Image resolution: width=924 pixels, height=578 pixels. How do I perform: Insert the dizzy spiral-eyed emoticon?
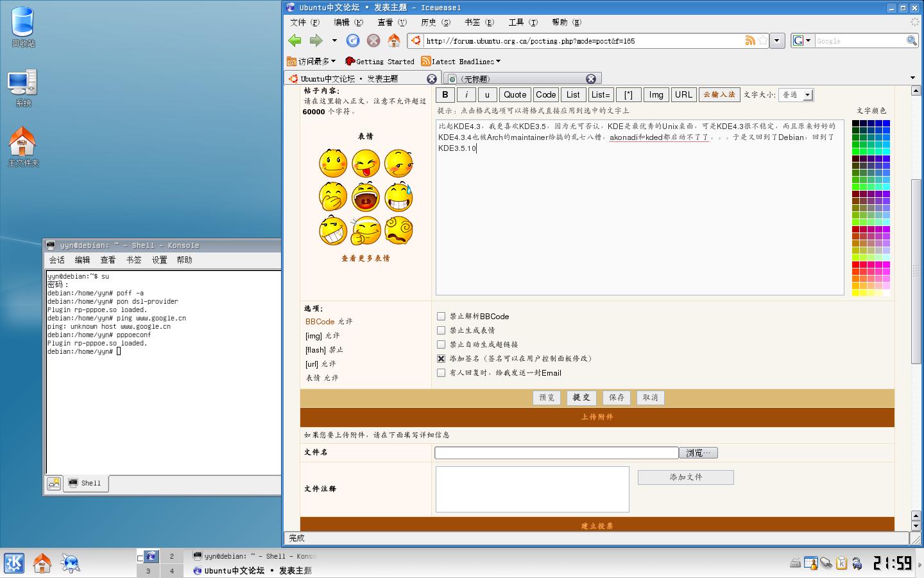click(398, 230)
